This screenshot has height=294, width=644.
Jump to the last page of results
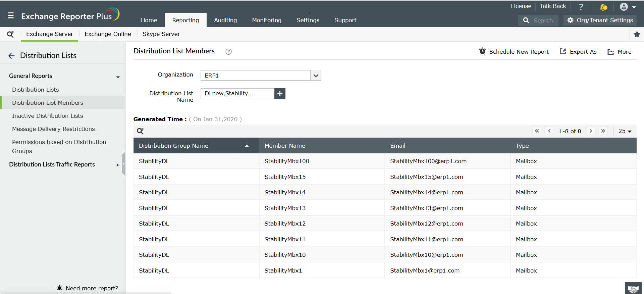(x=603, y=131)
